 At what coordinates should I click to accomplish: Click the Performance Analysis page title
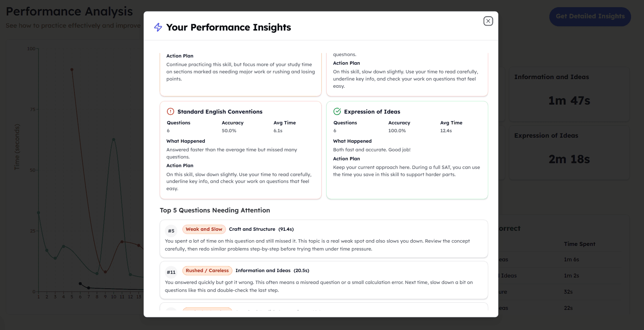[x=69, y=11]
